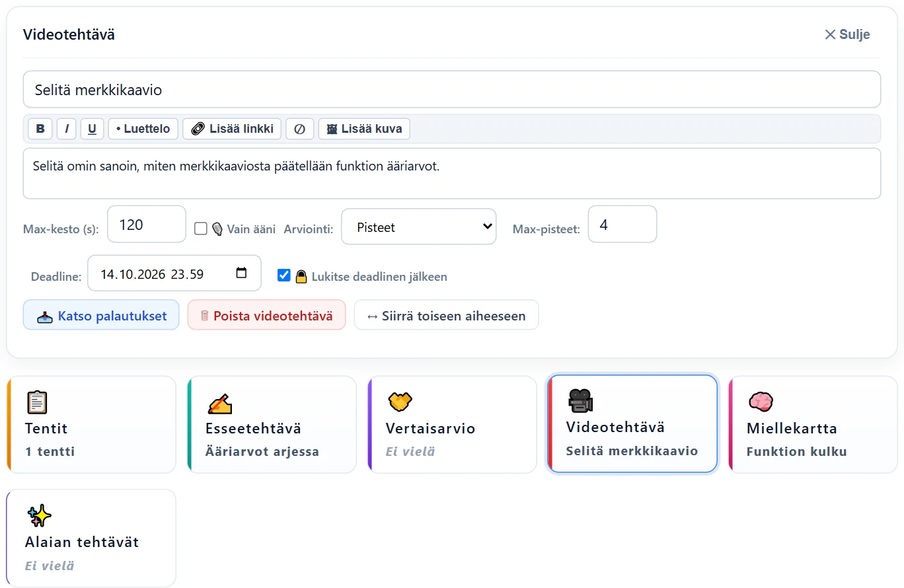Click the clear formatting slashed-circle icon
Viewport: 904px width, 588px height.
[300, 129]
